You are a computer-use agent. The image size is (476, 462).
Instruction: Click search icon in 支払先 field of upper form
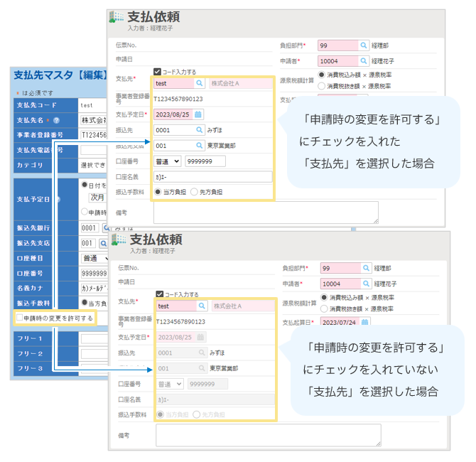[199, 84]
